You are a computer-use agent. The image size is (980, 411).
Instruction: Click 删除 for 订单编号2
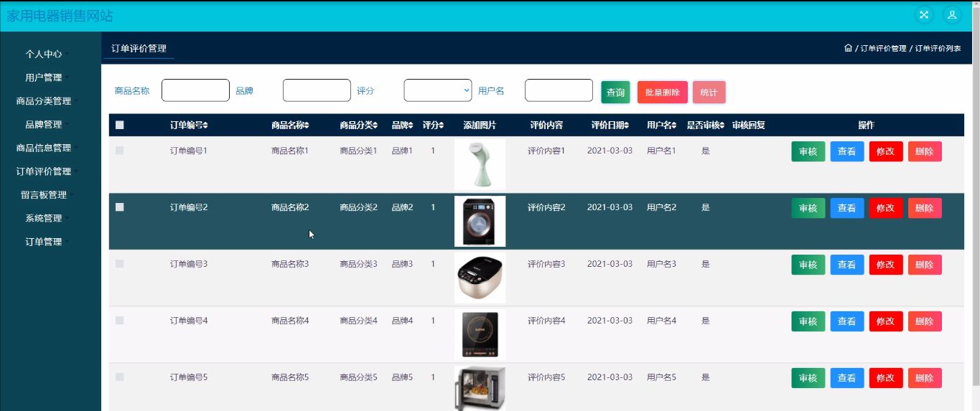[x=925, y=208]
